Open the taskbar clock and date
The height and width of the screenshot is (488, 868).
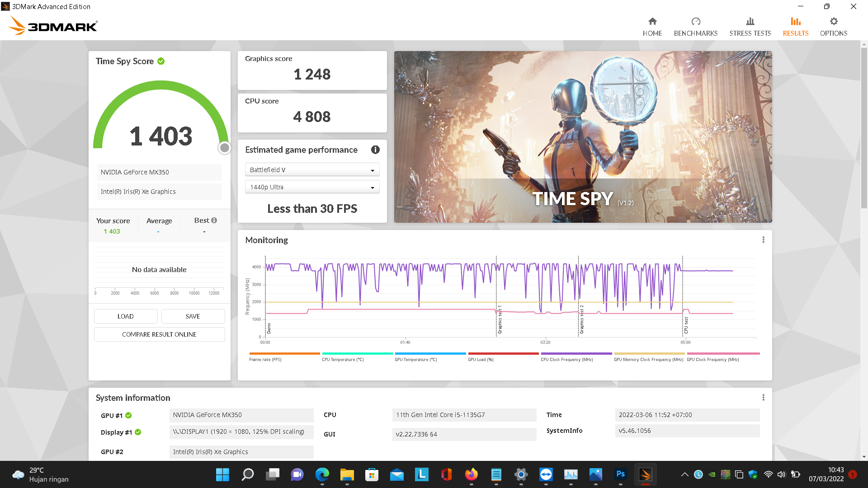tap(826, 474)
